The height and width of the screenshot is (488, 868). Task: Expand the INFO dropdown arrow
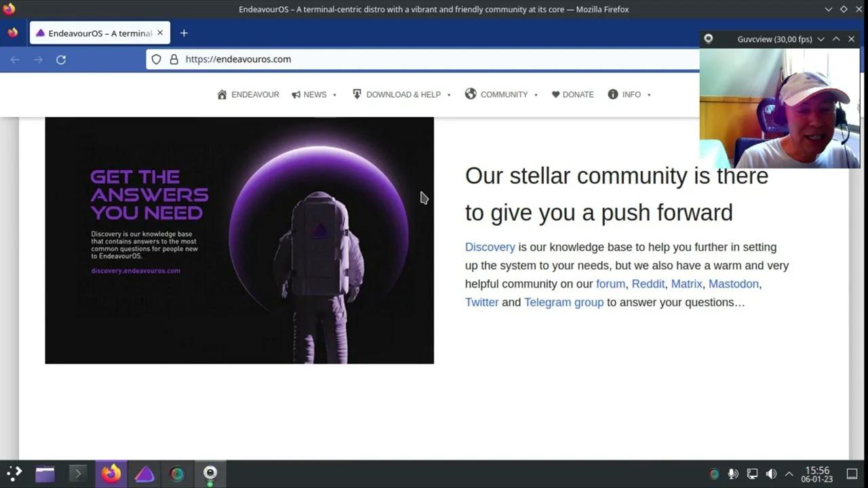pyautogui.click(x=649, y=95)
